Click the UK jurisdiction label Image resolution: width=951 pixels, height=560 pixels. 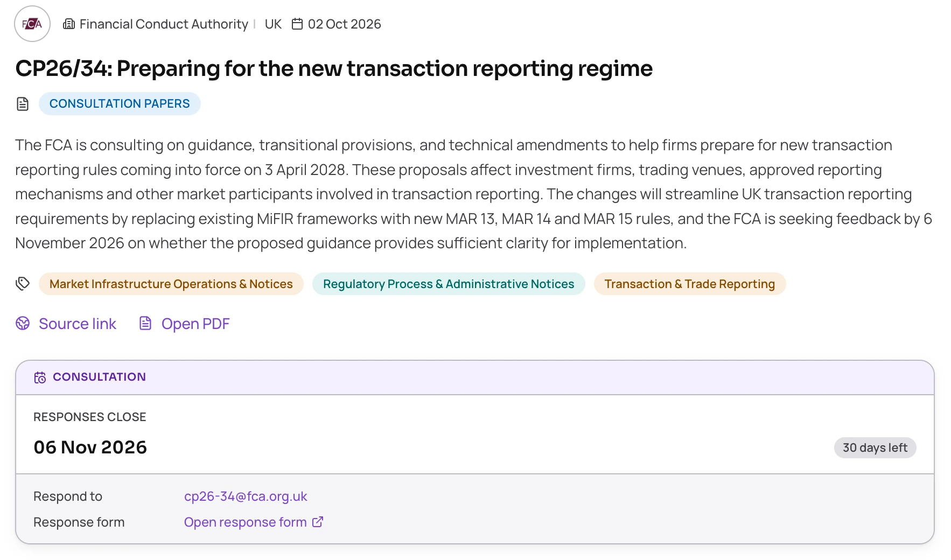click(273, 24)
